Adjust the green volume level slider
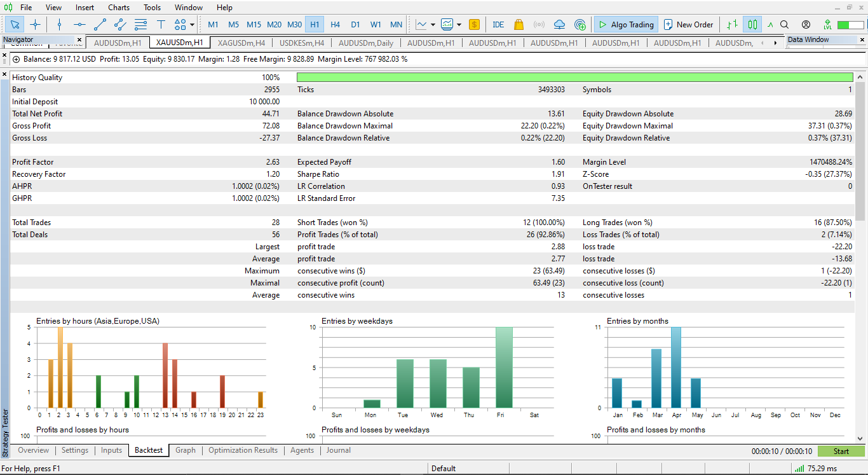The width and height of the screenshot is (868, 475). point(851,24)
